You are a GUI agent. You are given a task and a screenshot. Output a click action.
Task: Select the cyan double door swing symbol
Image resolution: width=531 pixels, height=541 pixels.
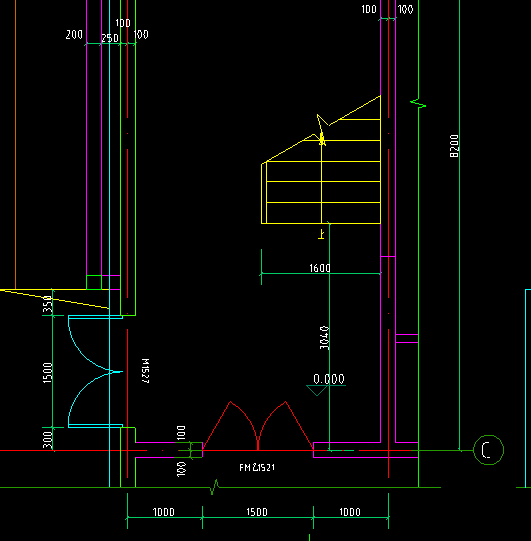coord(95,372)
